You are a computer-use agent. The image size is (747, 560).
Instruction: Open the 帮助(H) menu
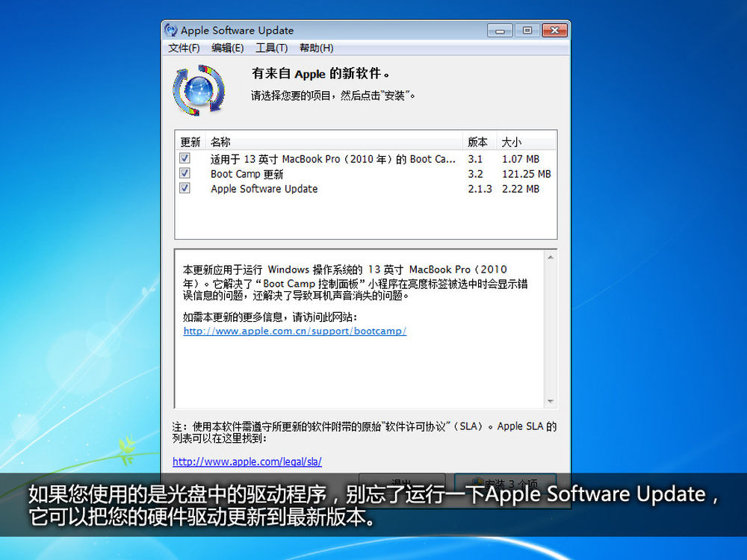click(x=316, y=48)
